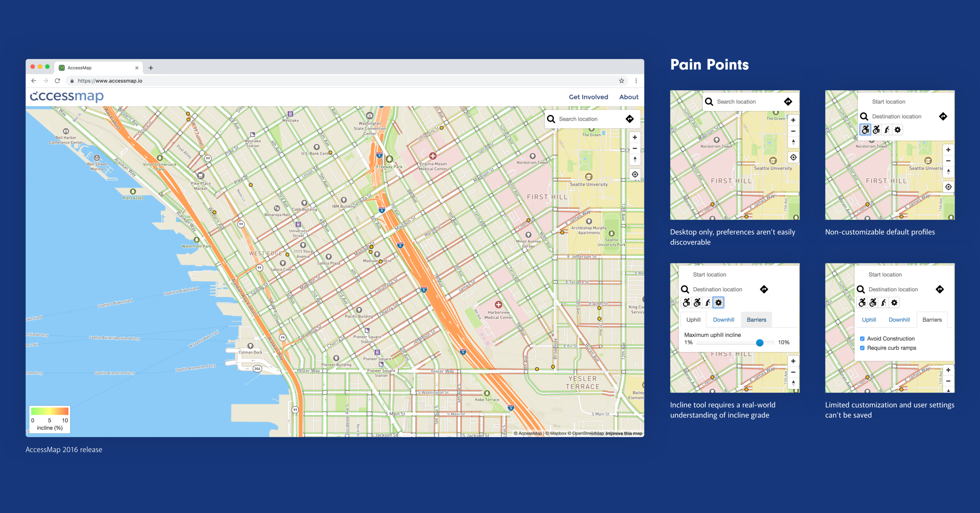Select gear profile in 'Limited customization' panel
Image resolution: width=980 pixels, height=513 pixels.
(894, 303)
